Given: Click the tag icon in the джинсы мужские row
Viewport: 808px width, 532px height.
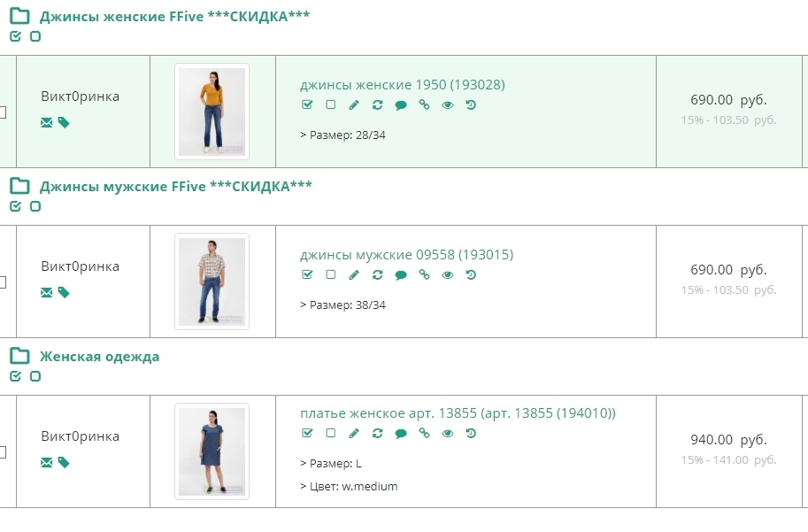Looking at the screenshot, I should pyautogui.click(x=64, y=293).
